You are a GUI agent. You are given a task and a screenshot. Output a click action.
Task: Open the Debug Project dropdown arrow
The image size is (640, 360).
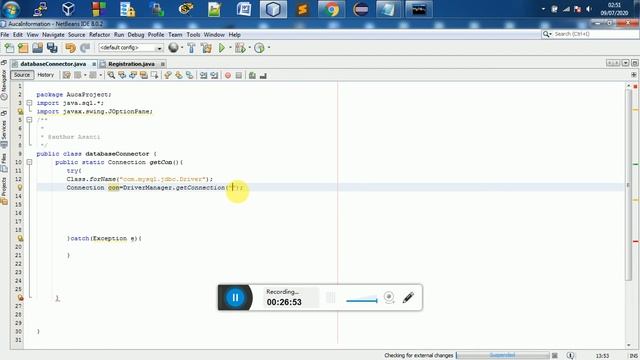point(249,48)
